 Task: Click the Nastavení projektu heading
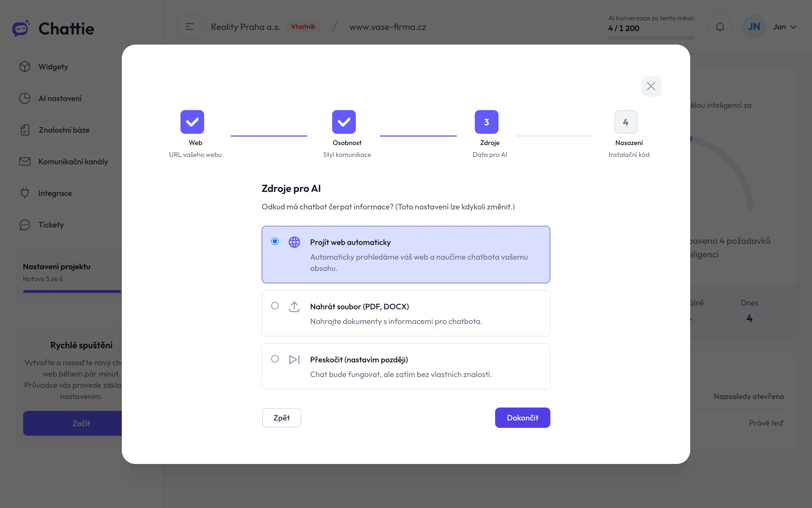(56, 266)
